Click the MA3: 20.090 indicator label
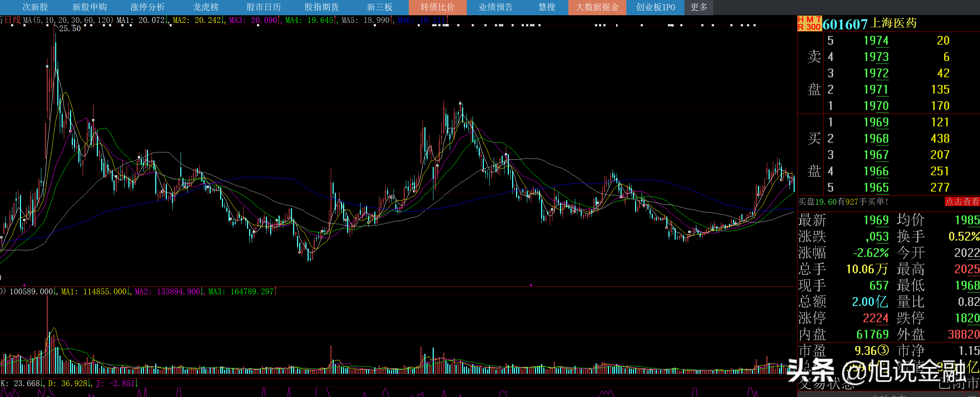Image resolution: width=980 pixels, height=397 pixels. 254,20
